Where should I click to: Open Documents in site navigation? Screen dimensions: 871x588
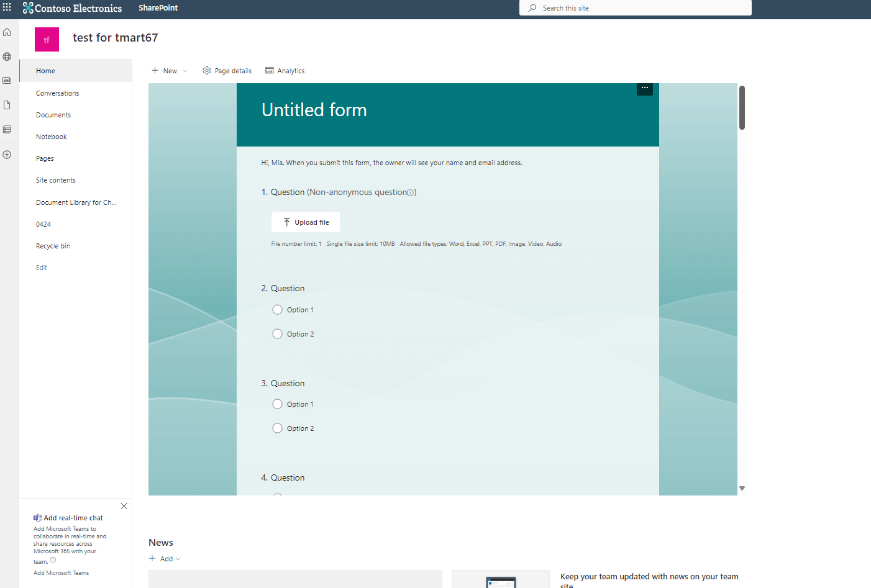53,115
